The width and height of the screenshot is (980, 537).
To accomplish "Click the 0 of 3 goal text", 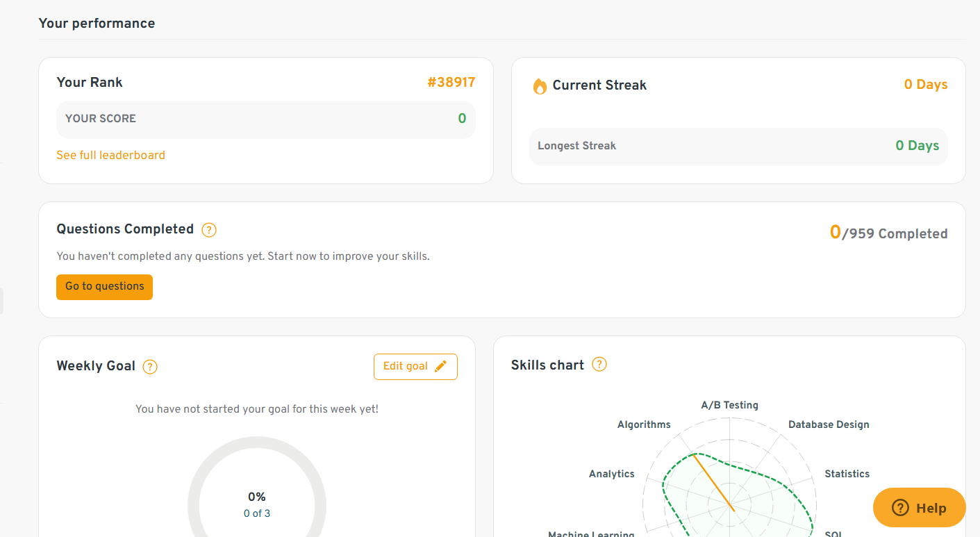I will 257,514.
